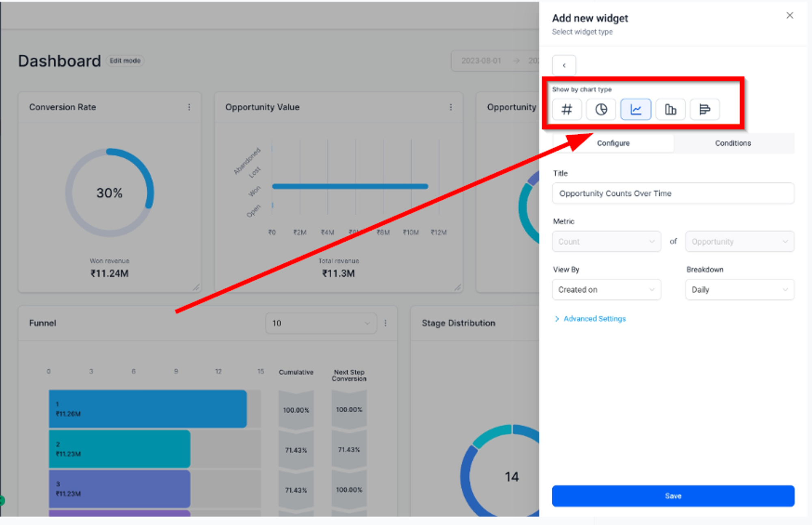
Task: Open the Count metric dropdown
Action: point(607,242)
